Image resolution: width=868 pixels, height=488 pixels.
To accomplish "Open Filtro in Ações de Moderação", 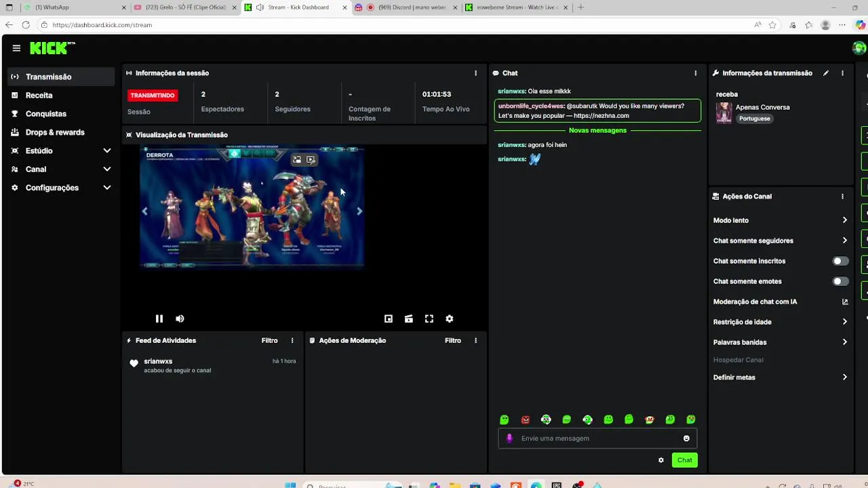I will 453,341.
